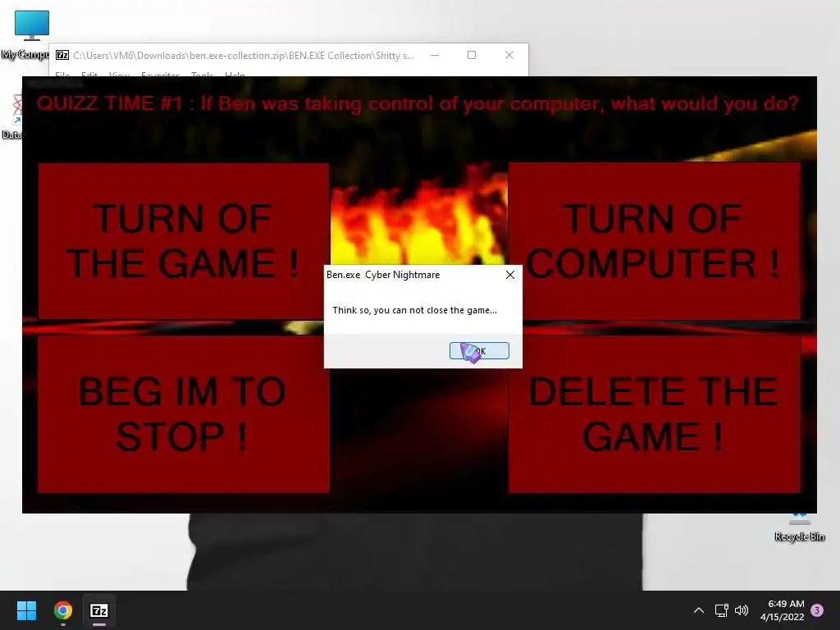The width and height of the screenshot is (840, 630).
Task: Click the 7-Zip window title path text
Action: (244, 55)
